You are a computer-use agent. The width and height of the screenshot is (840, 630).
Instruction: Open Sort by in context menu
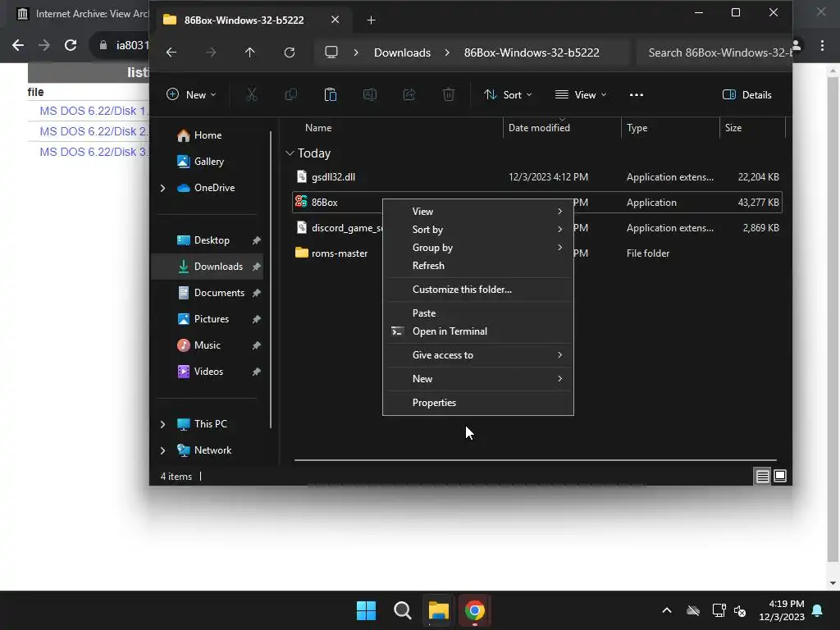(x=478, y=230)
